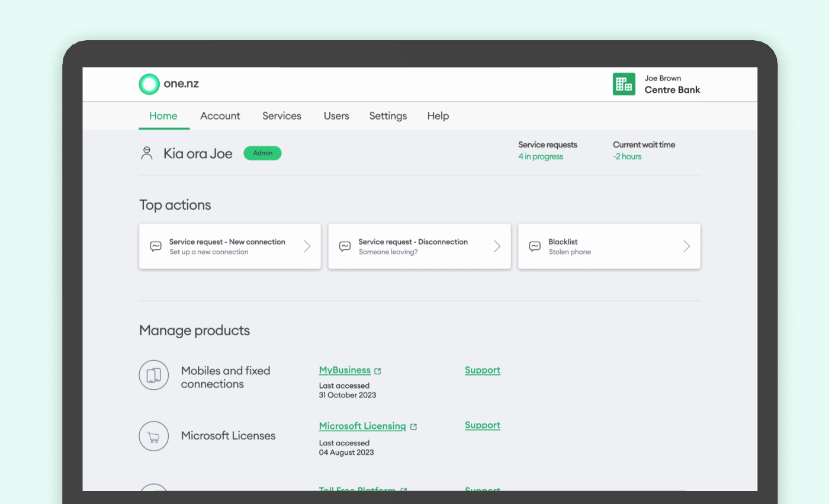Open the Services tab

point(281,116)
